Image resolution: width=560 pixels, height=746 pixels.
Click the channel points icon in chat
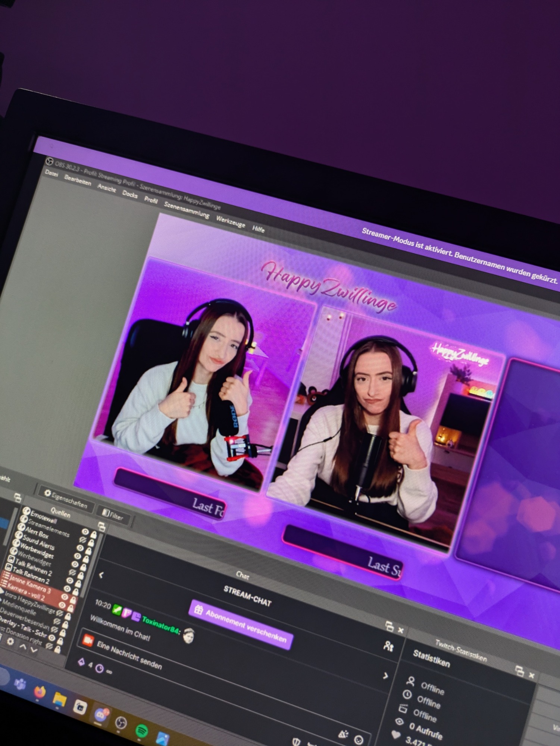(81, 662)
